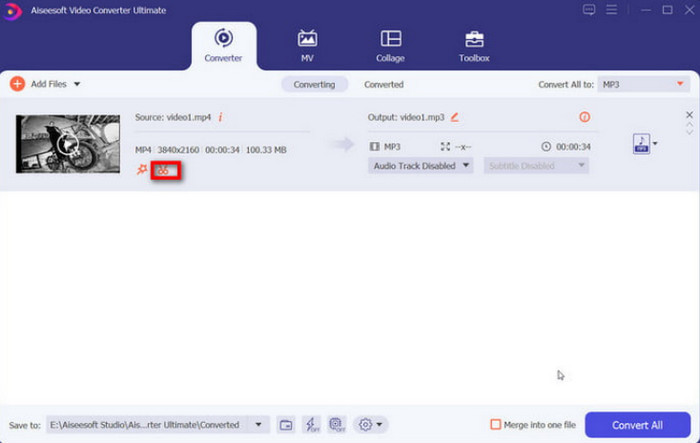
Task: Toggle the GPU chip icon
Action: click(337, 425)
